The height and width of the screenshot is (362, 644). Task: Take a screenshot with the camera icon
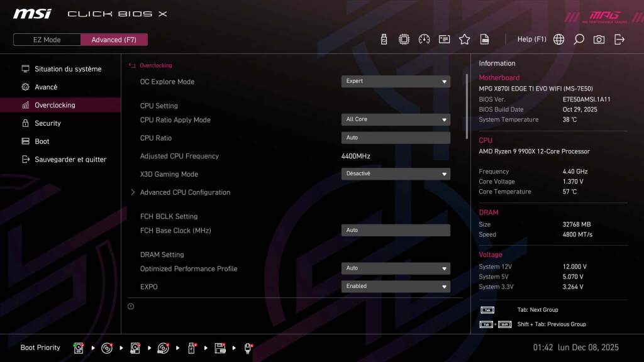(598, 39)
